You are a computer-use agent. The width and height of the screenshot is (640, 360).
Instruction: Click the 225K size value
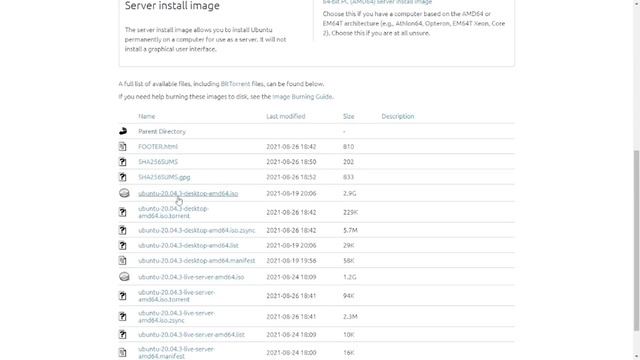coord(351,212)
